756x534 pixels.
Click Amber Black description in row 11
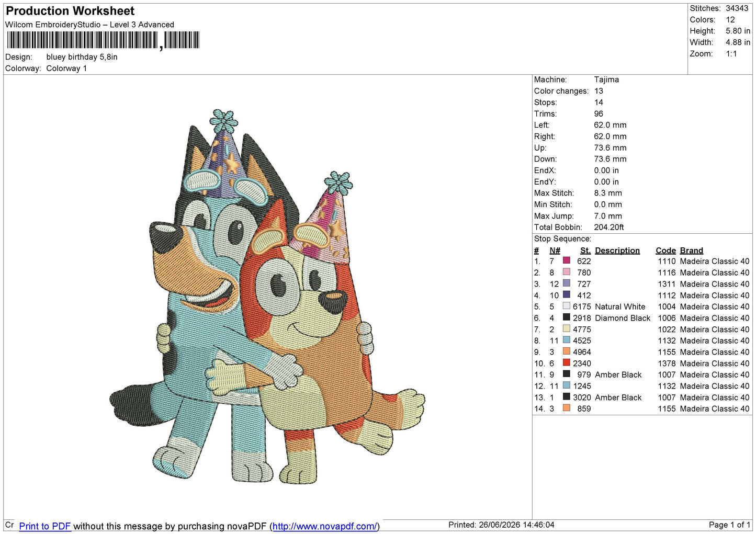point(618,374)
